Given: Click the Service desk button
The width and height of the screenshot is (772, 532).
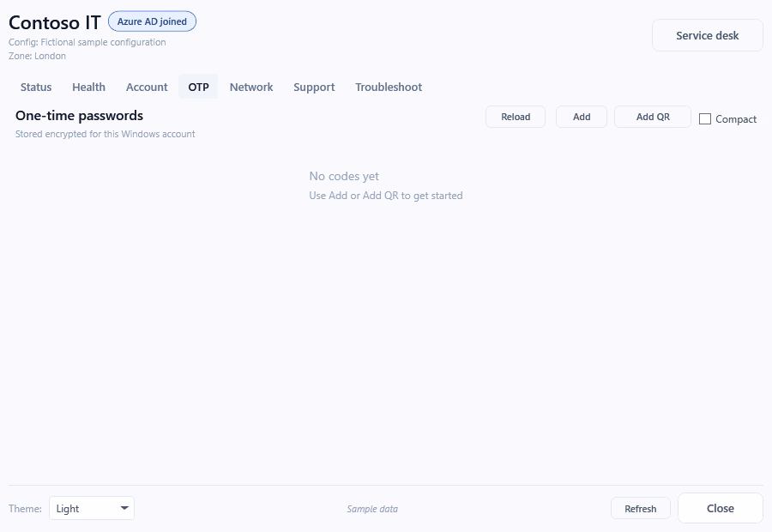Looking at the screenshot, I should tap(708, 35).
